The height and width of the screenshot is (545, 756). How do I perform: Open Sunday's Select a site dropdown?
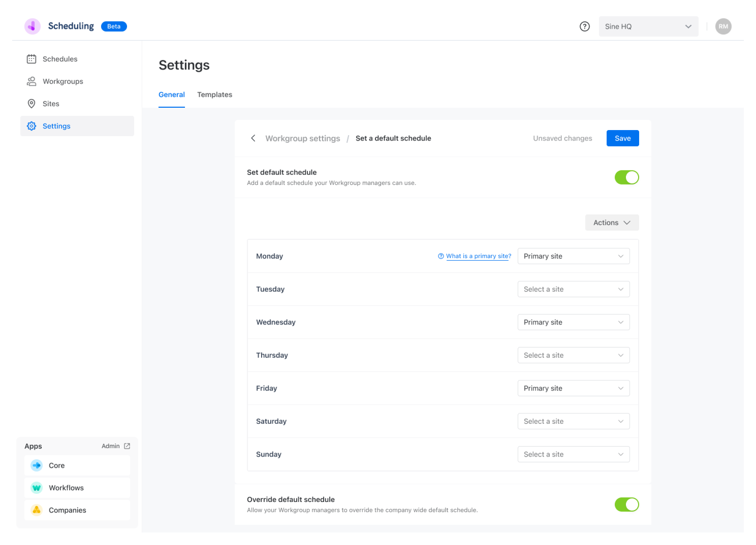click(x=573, y=454)
